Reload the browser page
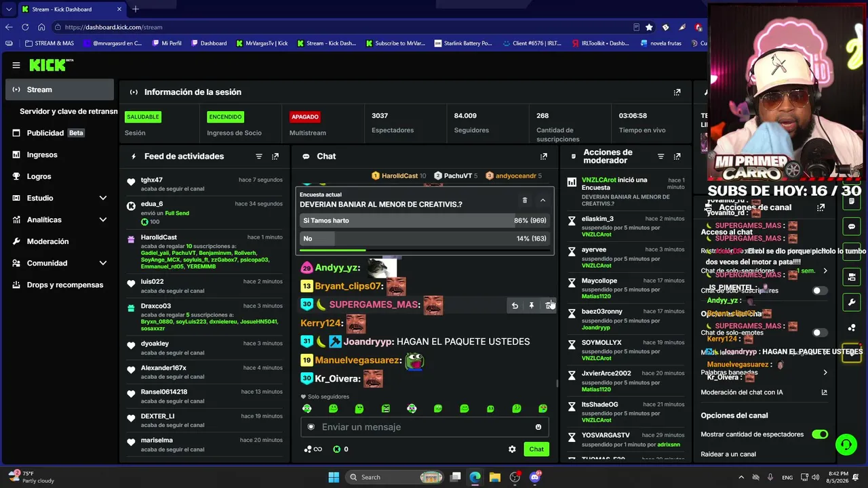The width and height of the screenshot is (868, 488). [x=25, y=27]
